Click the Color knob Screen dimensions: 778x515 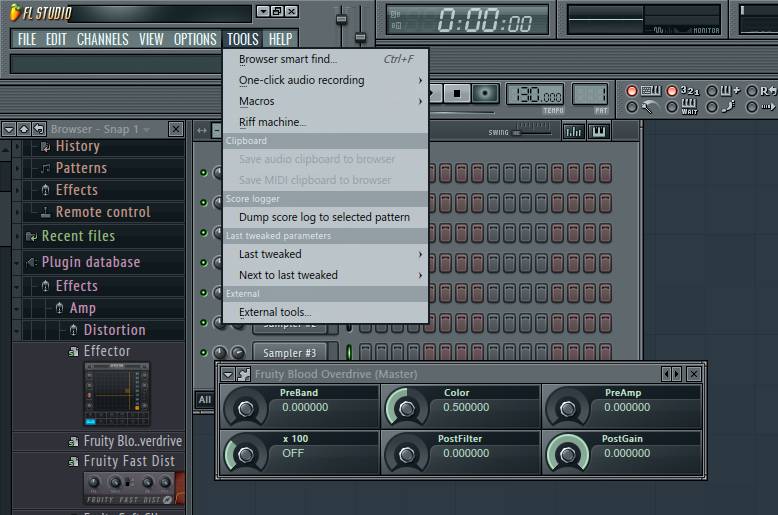(407, 409)
